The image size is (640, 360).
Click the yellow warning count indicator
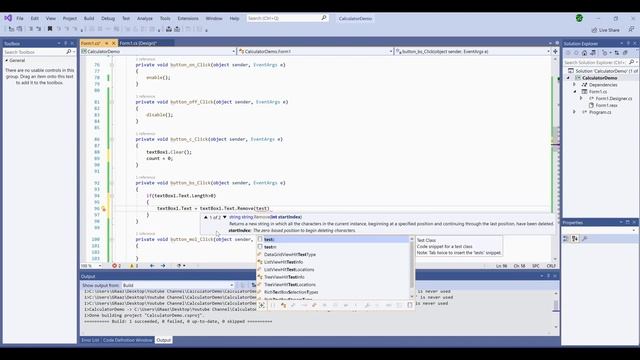pos(134,266)
